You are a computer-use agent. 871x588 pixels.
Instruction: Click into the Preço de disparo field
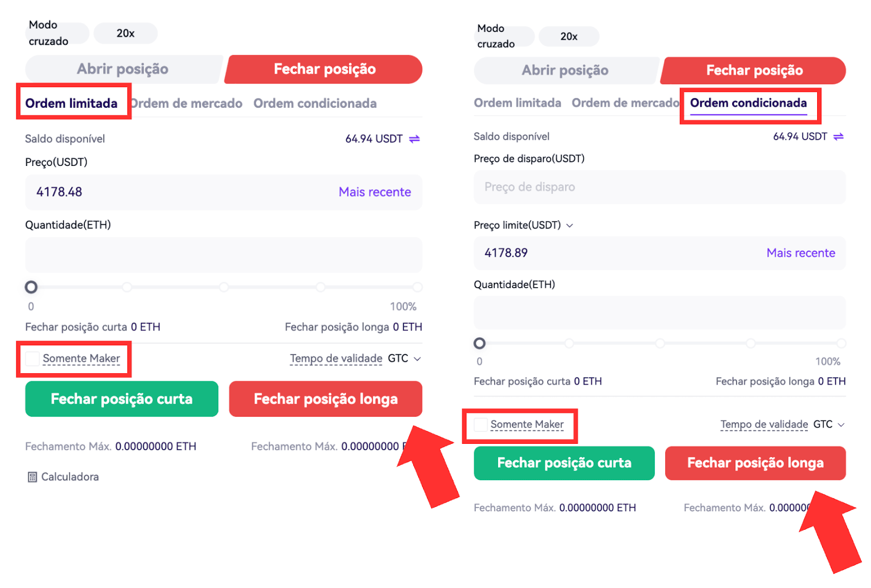(659, 187)
